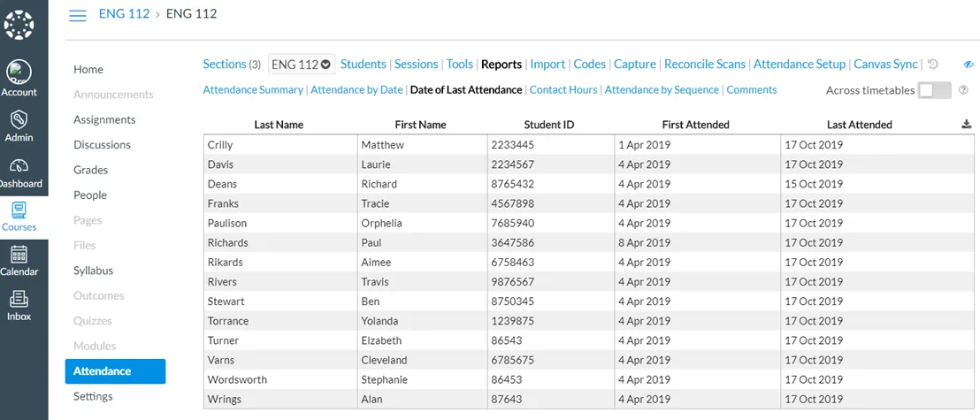Image resolution: width=980 pixels, height=420 pixels.
Task: Open the Sessions tab
Action: [x=417, y=64]
